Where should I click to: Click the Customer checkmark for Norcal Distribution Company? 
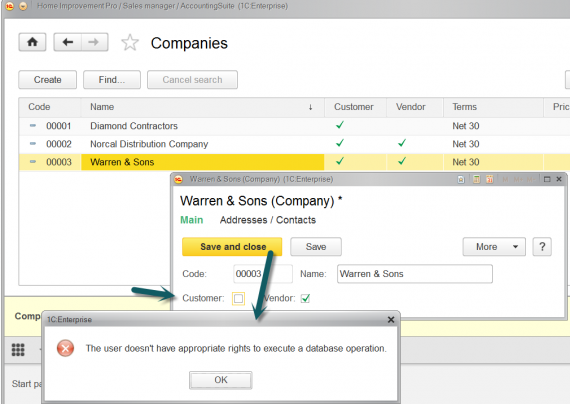click(340, 143)
